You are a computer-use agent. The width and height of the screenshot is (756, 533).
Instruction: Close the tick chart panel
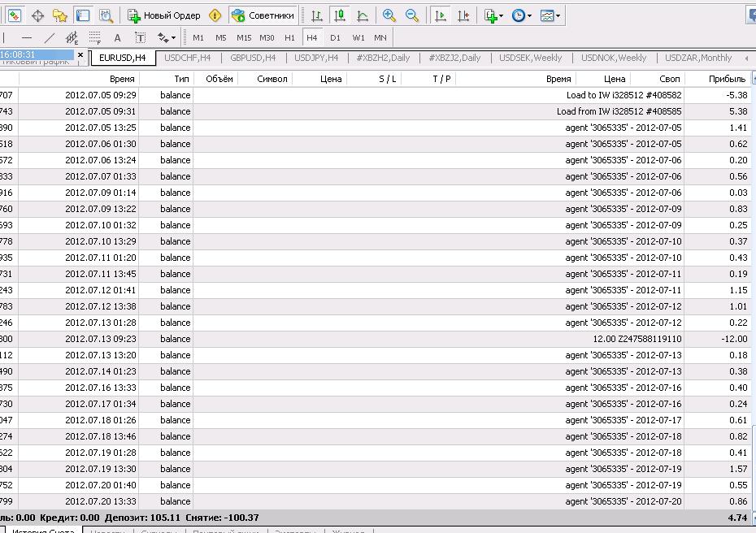80,55
